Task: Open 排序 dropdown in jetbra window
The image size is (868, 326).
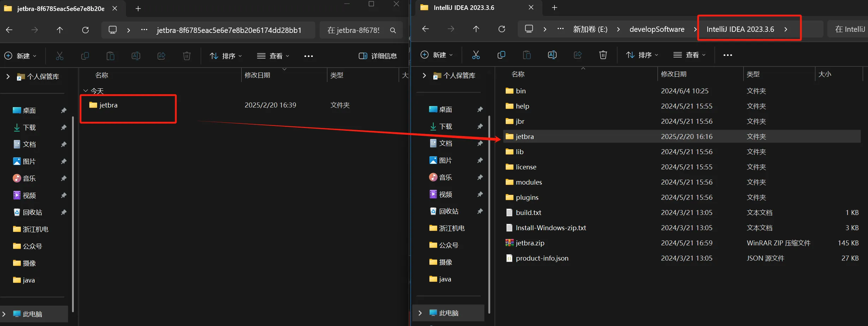Action: pos(226,56)
